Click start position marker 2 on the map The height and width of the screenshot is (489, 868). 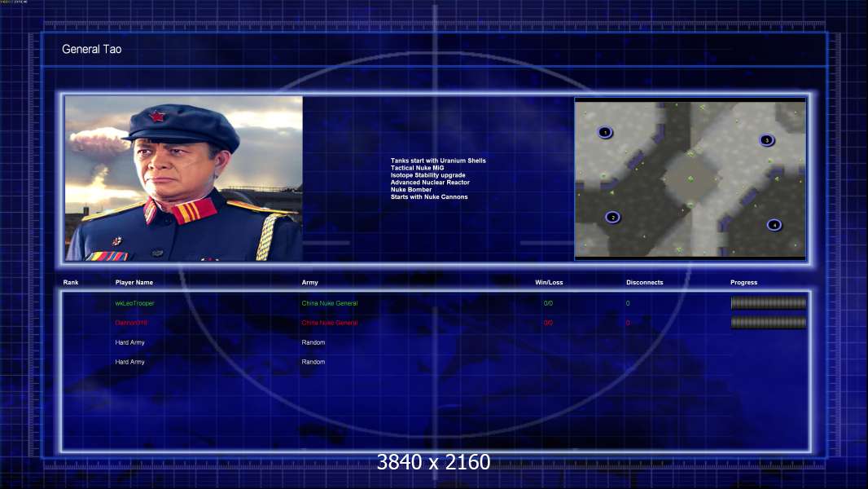612,217
